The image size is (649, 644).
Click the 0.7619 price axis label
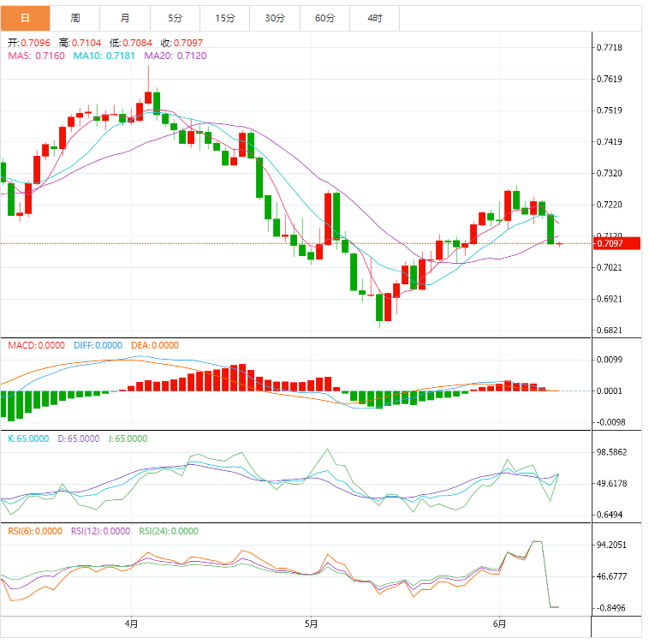pos(609,79)
